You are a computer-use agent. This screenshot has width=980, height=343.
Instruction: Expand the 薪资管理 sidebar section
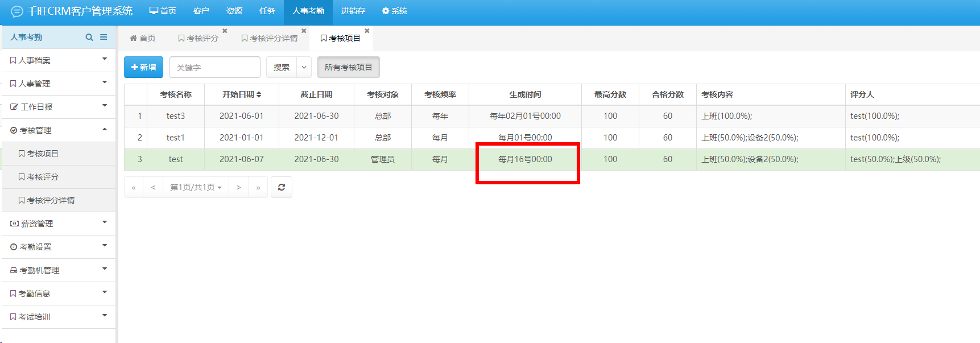pos(59,224)
